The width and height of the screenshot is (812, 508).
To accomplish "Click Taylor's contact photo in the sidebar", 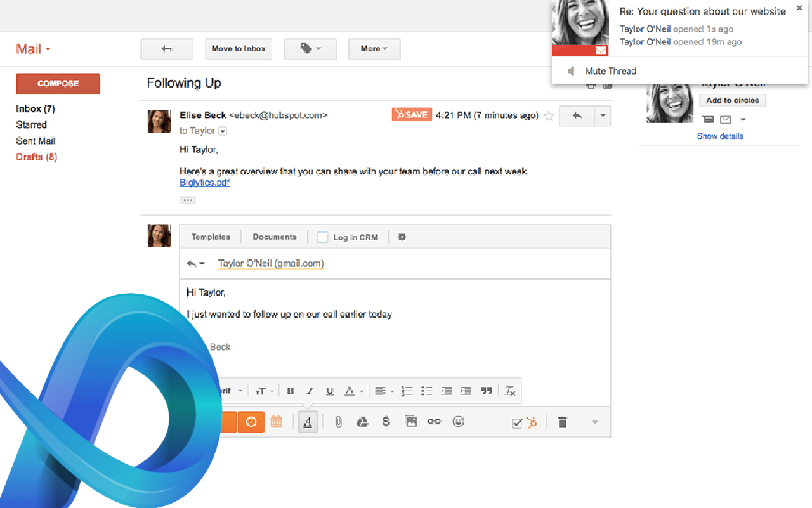I will coord(669,103).
